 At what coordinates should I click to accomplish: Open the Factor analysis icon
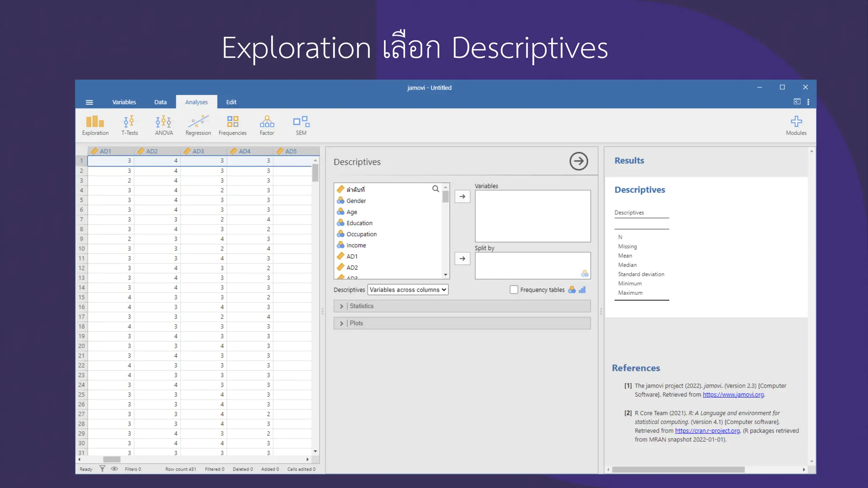coord(267,125)
